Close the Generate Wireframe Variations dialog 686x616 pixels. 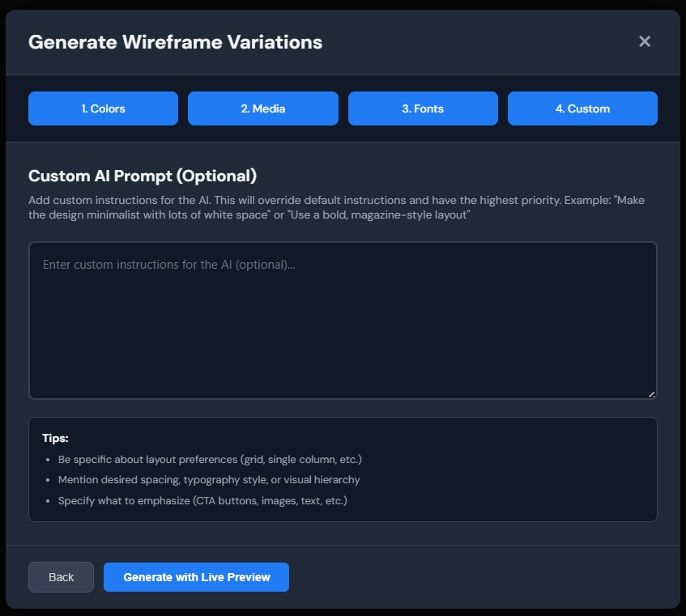coord(644,41)
